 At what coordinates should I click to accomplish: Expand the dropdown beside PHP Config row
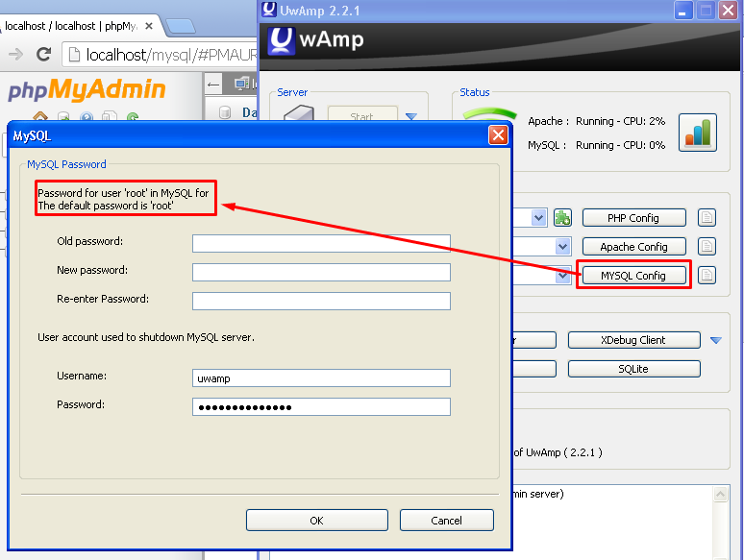538,218
